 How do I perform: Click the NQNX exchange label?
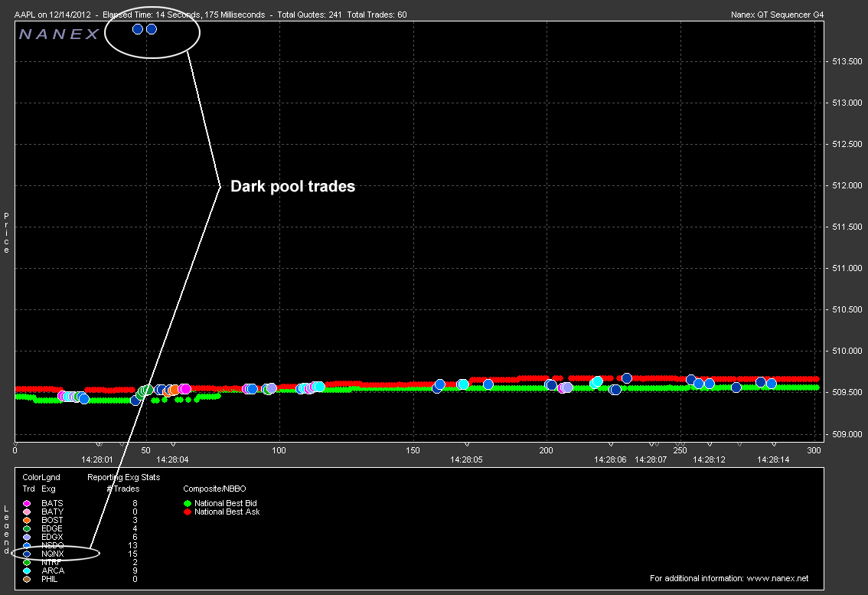pyautogui.click(x=53, y=554)
